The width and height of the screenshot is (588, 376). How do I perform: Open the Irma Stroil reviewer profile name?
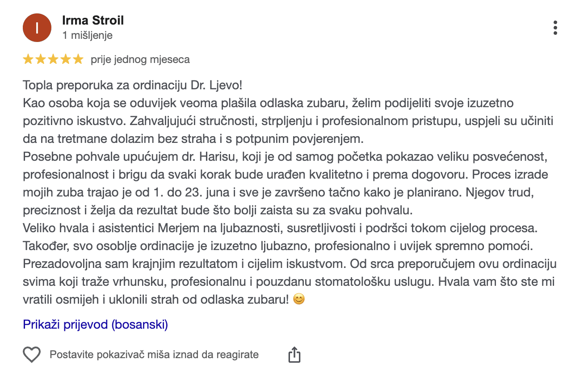[93, 21]
